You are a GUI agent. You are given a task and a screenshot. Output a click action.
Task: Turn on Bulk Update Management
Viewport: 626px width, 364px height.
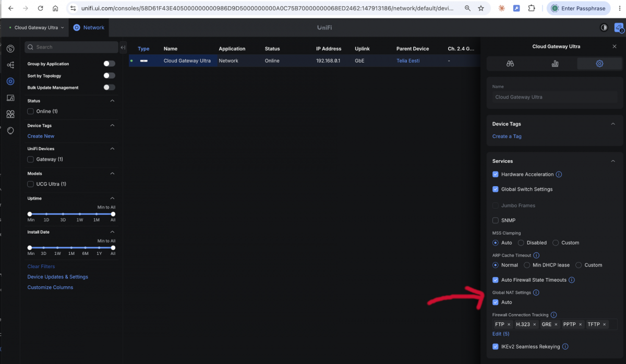tap(109, 88)
